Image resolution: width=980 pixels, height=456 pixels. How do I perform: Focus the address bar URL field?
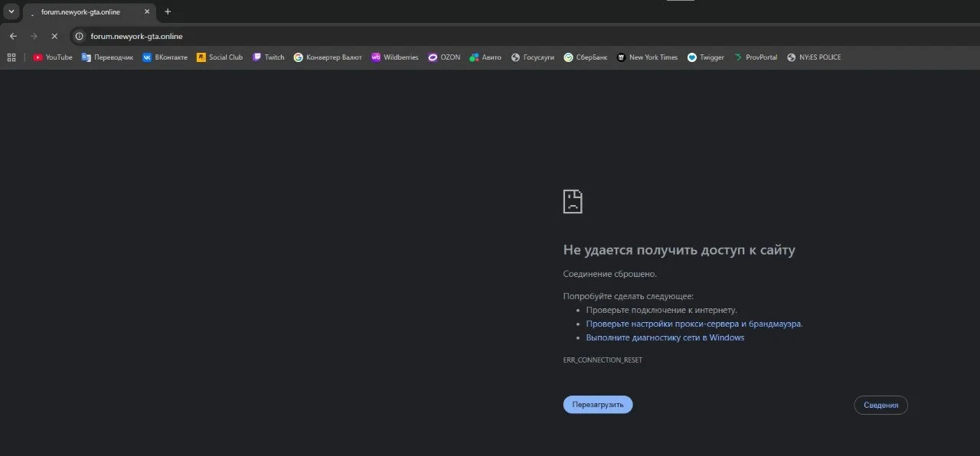(524, 36)
